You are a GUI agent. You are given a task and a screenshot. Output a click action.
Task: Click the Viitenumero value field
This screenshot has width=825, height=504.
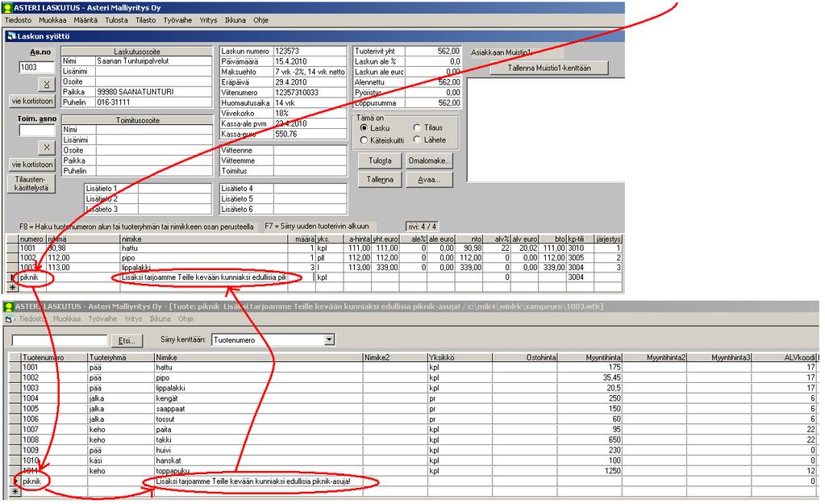(310, 92)
